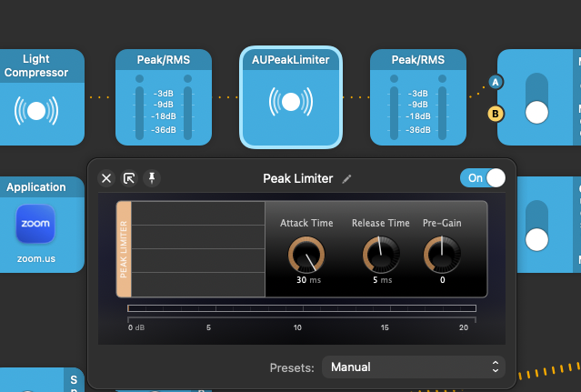The width and height of the screenshot is (581, 392).
Task: Click the zoom application icon
Action: tap(35, 224)
